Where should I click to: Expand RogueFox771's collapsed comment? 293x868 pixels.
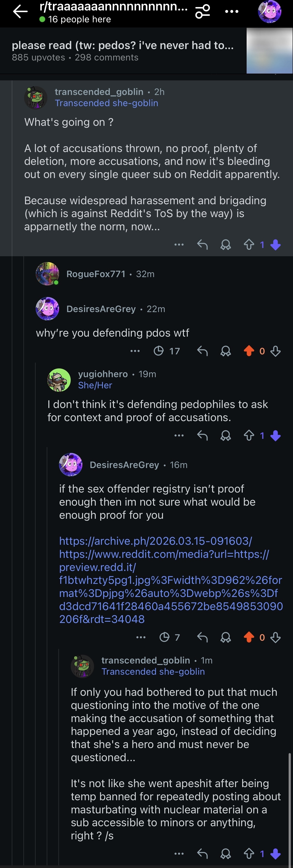[x=96, y=274]
